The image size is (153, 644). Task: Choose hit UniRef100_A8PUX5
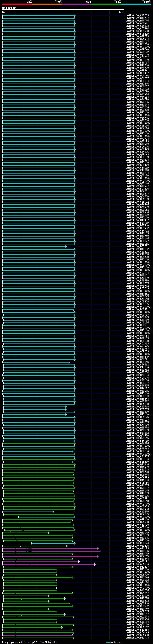[137, 362]
